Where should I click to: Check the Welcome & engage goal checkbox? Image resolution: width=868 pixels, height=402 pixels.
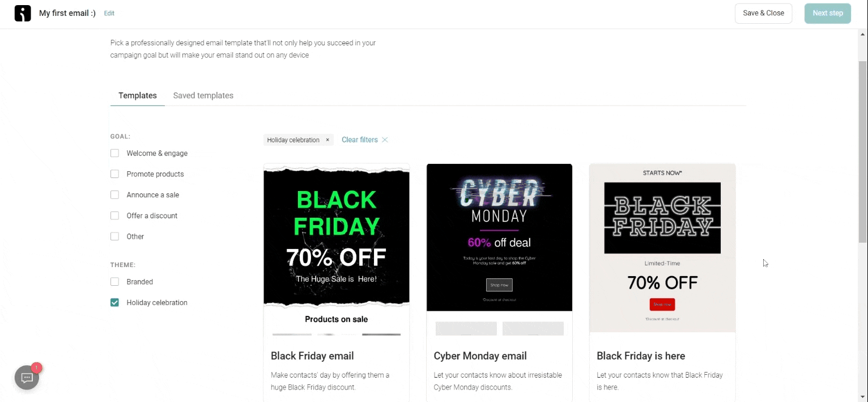pyautogui.click(x=115, y=153)
